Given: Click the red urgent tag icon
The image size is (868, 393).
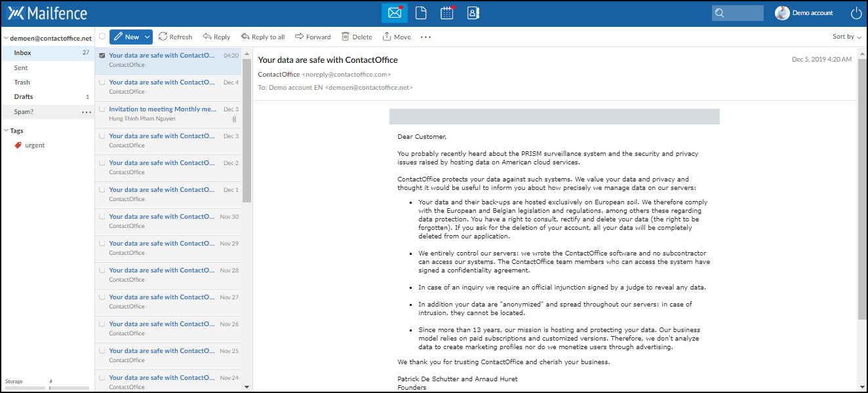Looking at the screenshot, I should point(18,145).
